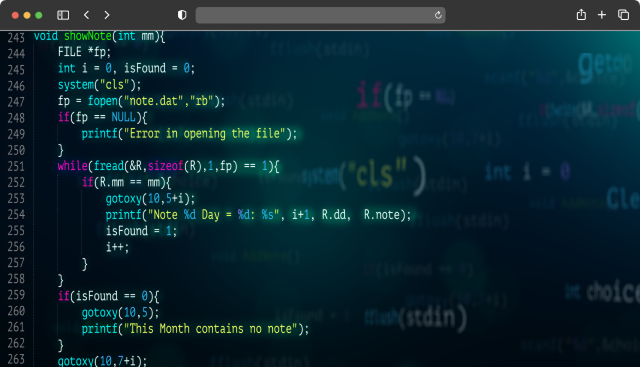Click the system("cls") call on line 246
This screenshot has width=640, height=367.
99,85
